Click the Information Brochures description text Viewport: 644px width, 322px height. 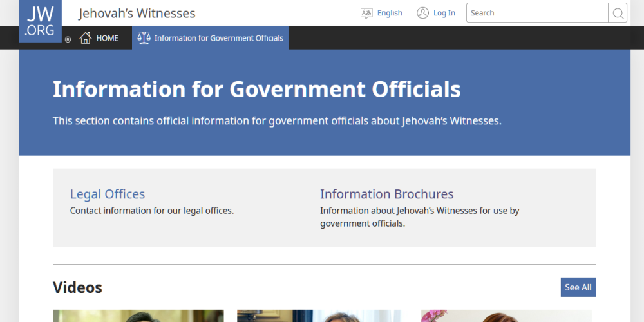click(419, 217)
